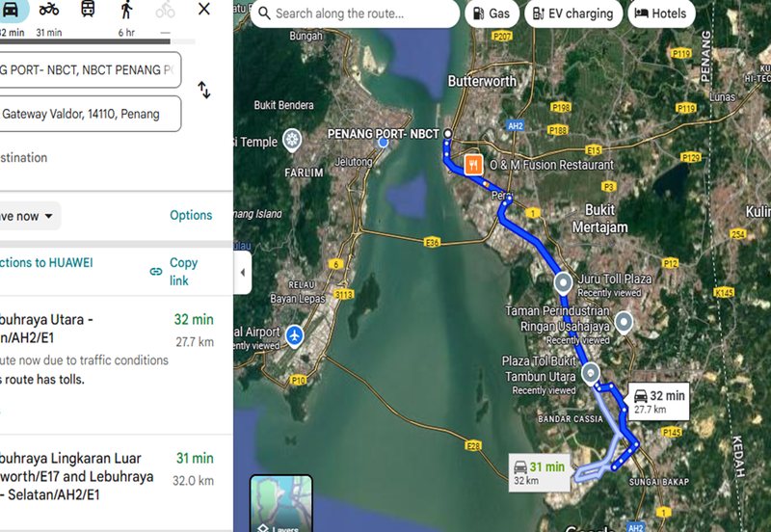Select the driving travel mode icon

point(11,10)
